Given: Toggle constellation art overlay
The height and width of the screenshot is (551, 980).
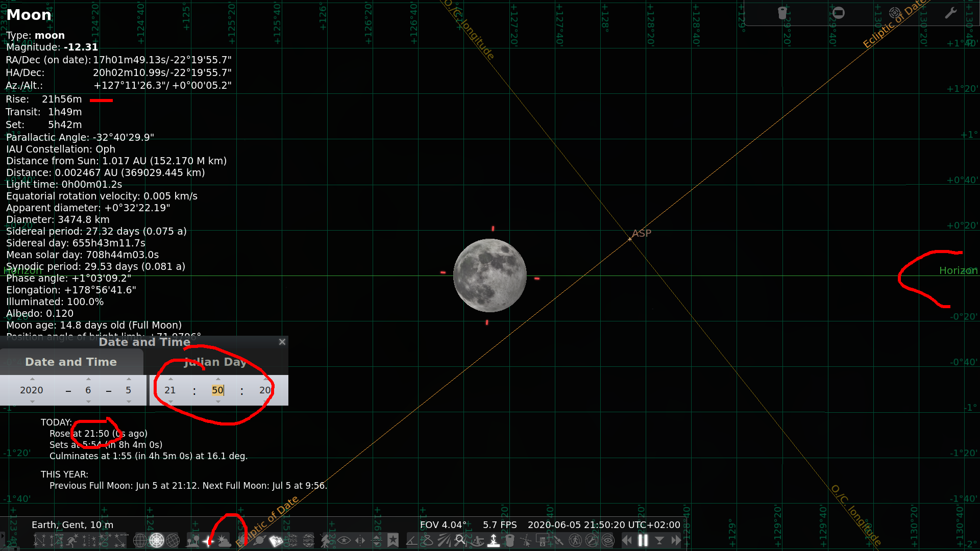Looking at the screenshot, I should tap(72, 541).
